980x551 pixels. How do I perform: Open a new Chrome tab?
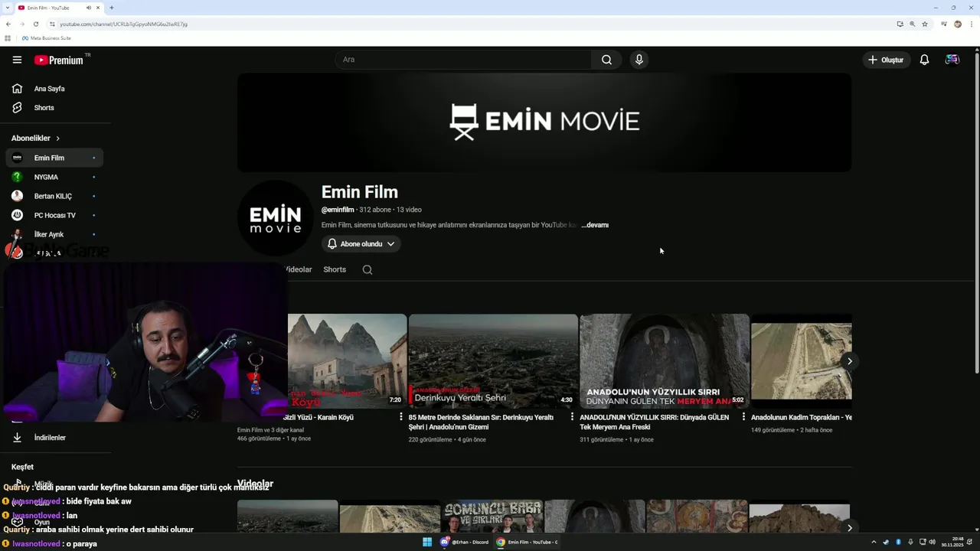pos(112,8)
